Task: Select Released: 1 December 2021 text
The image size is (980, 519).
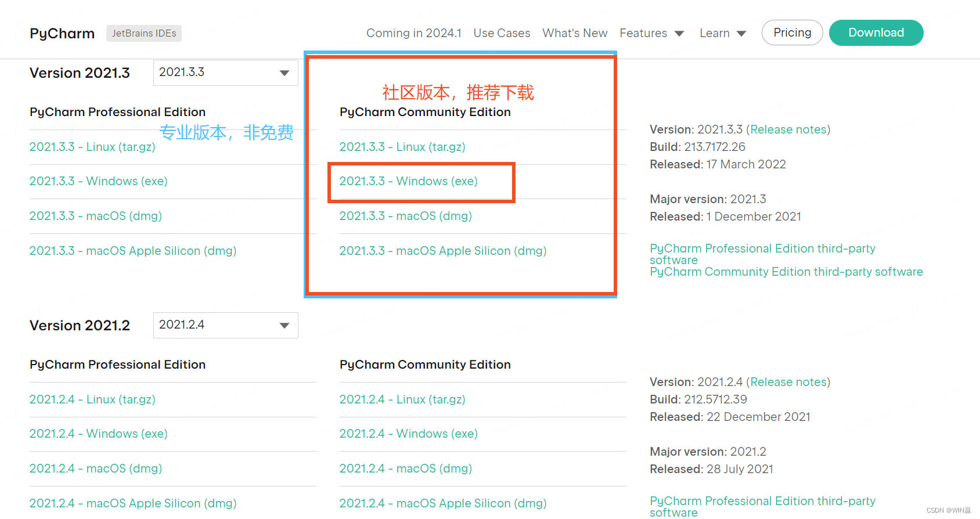Action: tap(725, 217)
